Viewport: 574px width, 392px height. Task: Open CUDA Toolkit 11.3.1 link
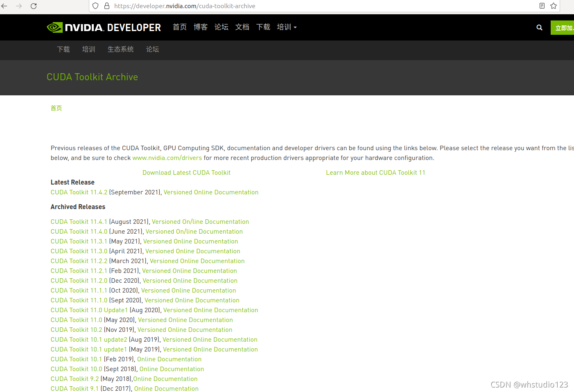click(79, 241)
